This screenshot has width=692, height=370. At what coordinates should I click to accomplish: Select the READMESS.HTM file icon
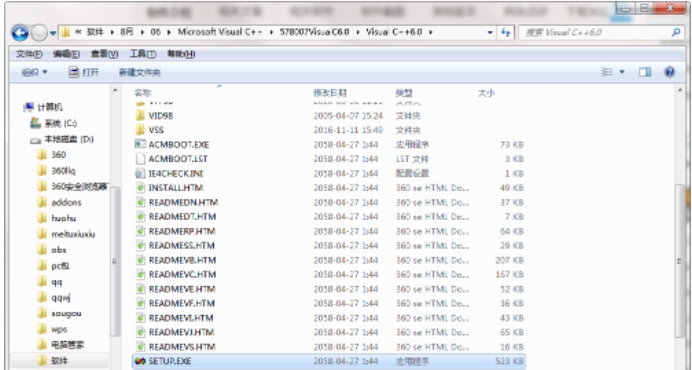coord(140,245)
